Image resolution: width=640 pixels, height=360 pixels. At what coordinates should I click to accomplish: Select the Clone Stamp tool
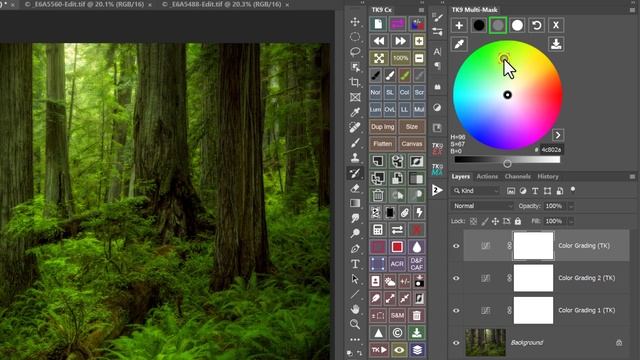pos(355,158)
